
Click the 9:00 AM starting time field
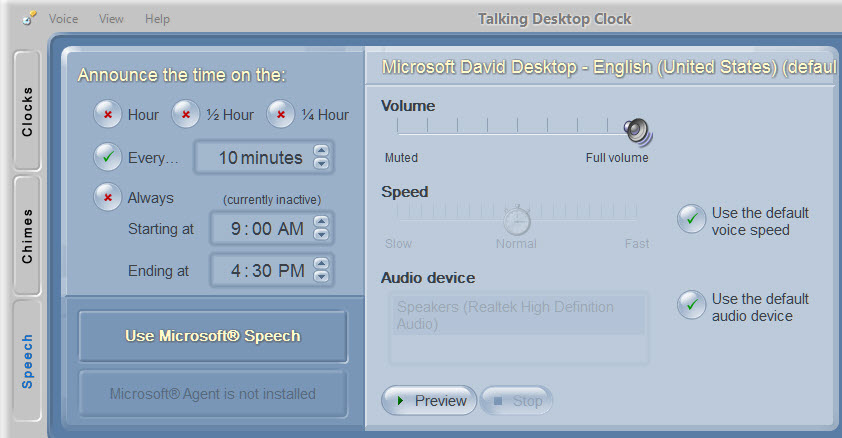(x=271, y=228)
